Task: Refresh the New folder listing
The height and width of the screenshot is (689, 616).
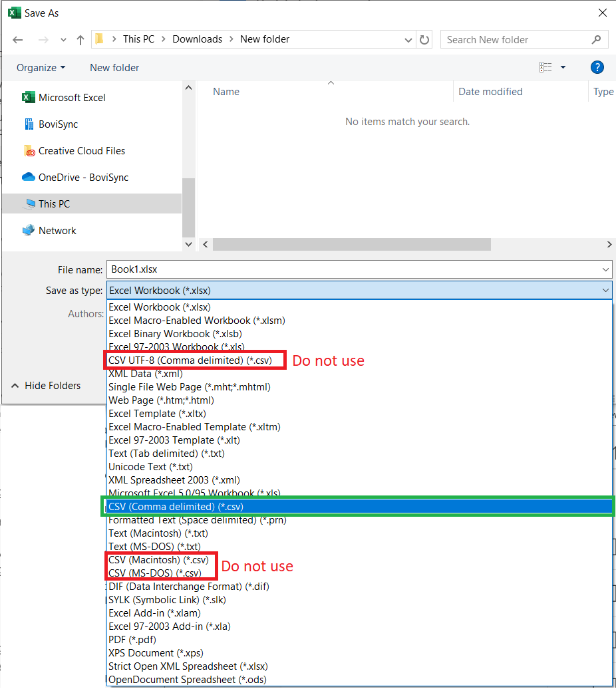Action: (x=424, y=40)
